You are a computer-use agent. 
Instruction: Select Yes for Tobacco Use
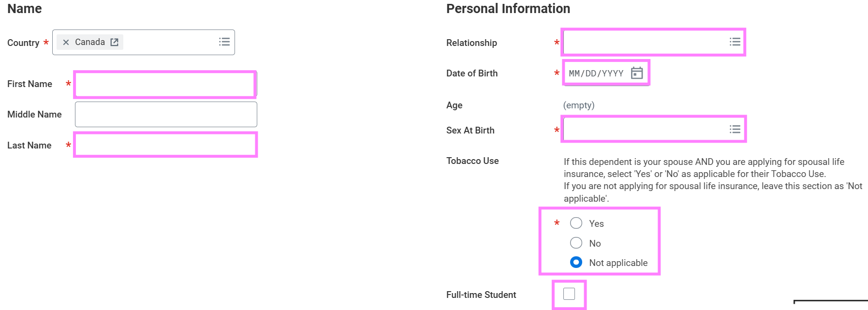pyautogui.click(x=576, y=223)
